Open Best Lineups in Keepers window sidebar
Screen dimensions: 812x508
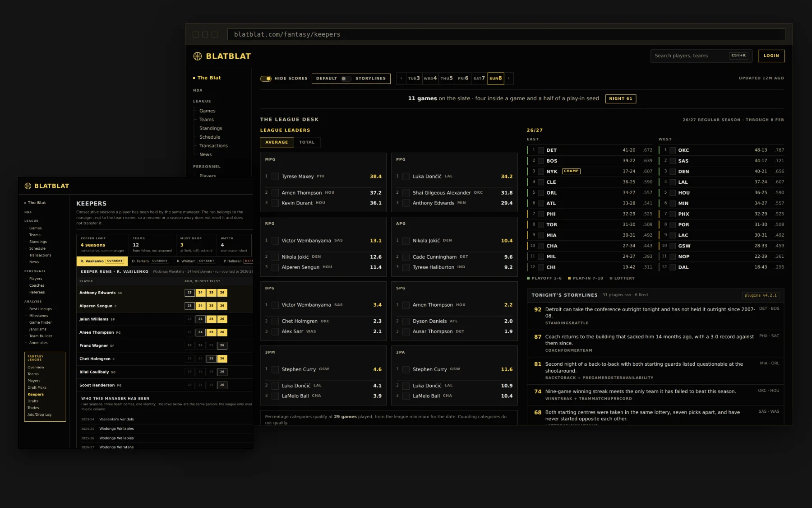point(41,309)
